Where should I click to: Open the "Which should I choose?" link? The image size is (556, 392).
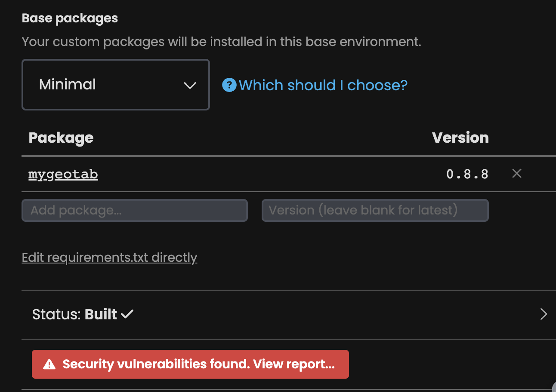323,85
